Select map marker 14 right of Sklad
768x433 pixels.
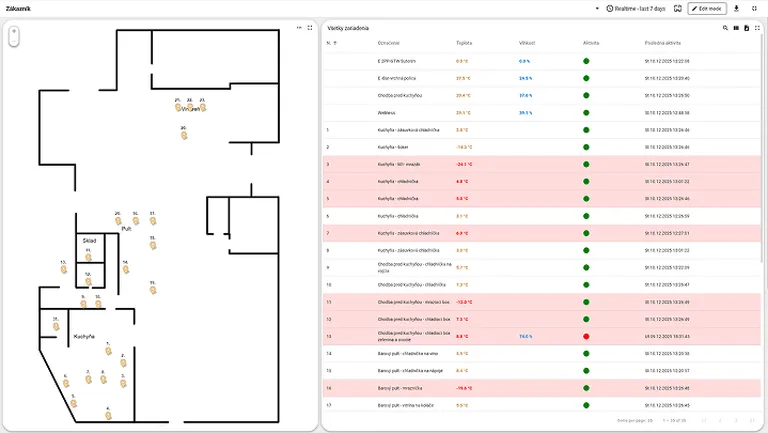click(126, 269)
